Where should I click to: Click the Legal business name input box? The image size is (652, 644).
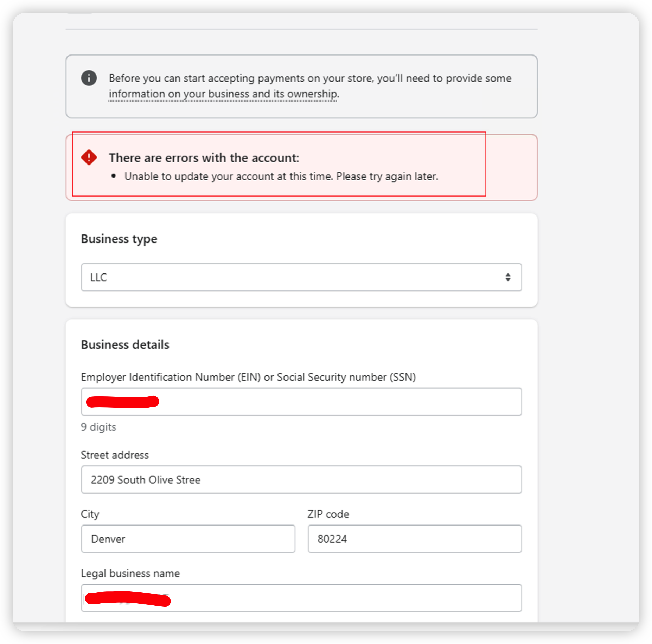[301, 598]
